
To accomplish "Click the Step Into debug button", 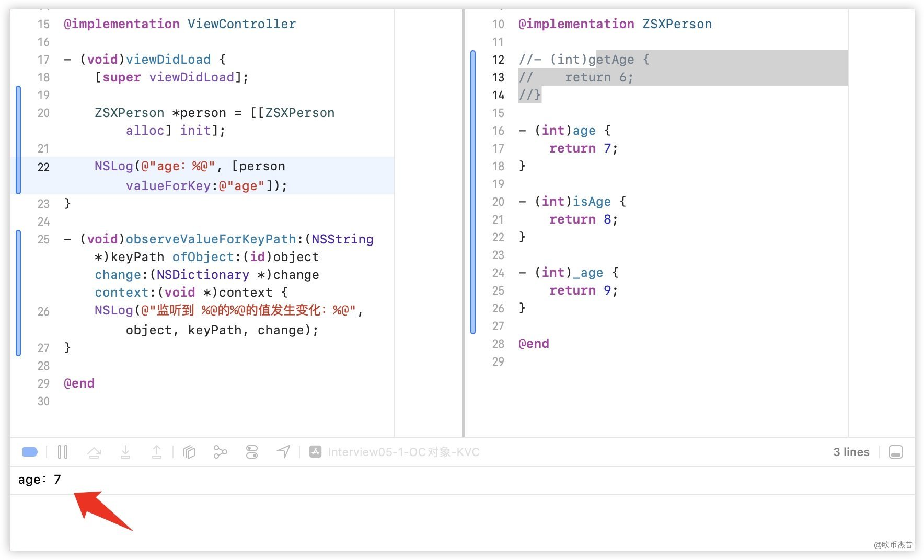I will point(125,452).
